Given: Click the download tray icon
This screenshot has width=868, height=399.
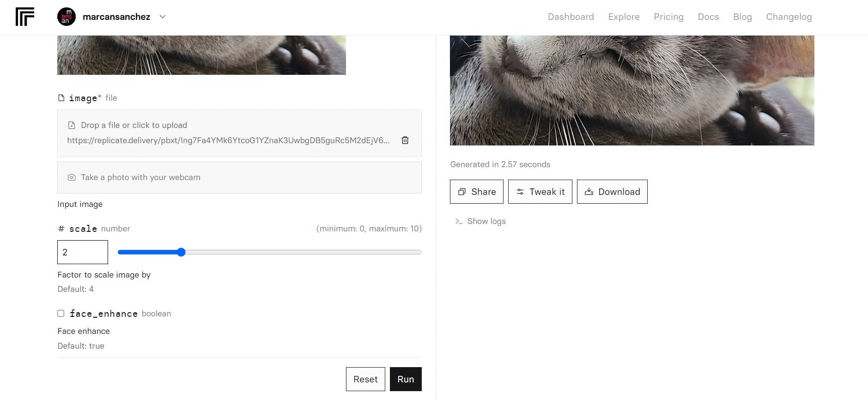Looking at the screenshot, I should pyautogui.click(x=589, y=192).
